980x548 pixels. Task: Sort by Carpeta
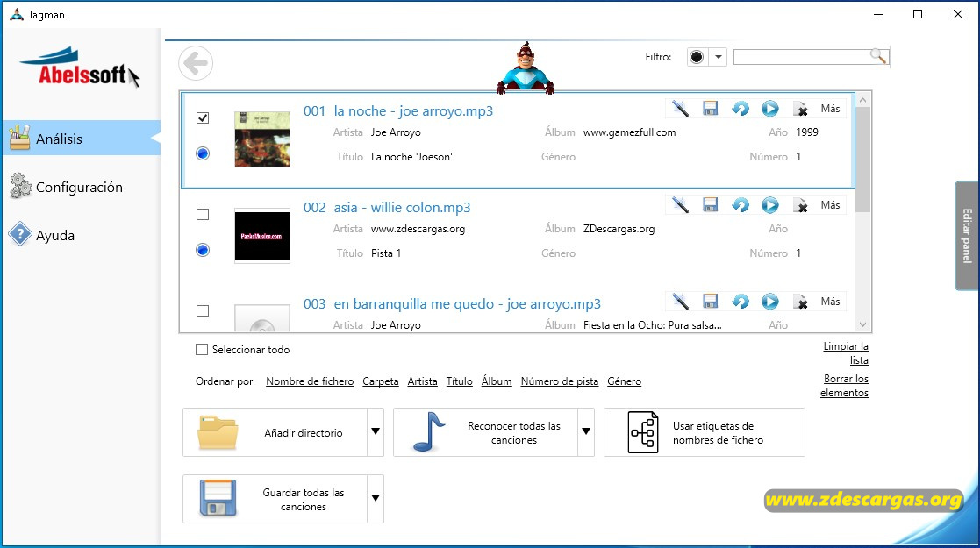pos(381,381)
